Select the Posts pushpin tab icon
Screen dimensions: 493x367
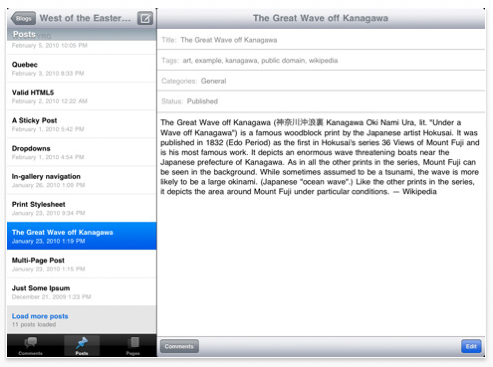[x=82, y=342]
